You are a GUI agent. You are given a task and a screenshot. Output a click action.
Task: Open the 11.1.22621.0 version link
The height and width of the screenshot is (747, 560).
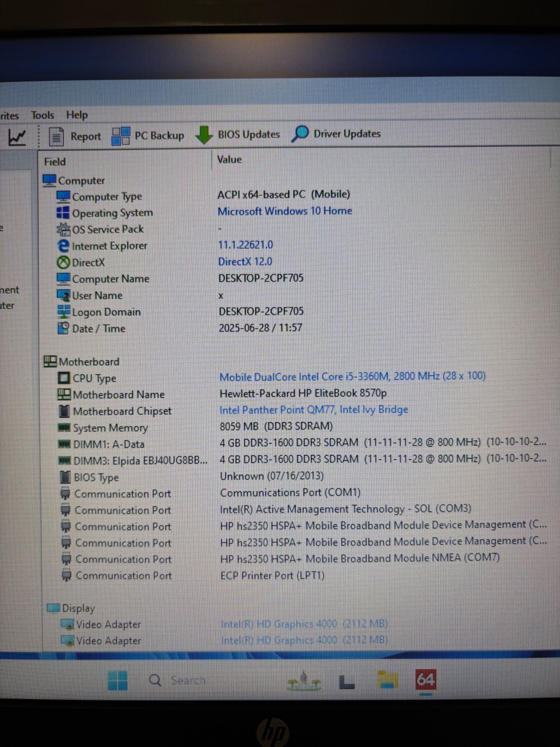click(246, 245)
